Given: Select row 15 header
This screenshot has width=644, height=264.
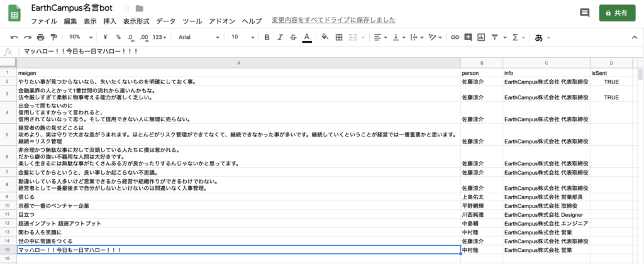Looking at the screenshot, I should click(8, 250).
